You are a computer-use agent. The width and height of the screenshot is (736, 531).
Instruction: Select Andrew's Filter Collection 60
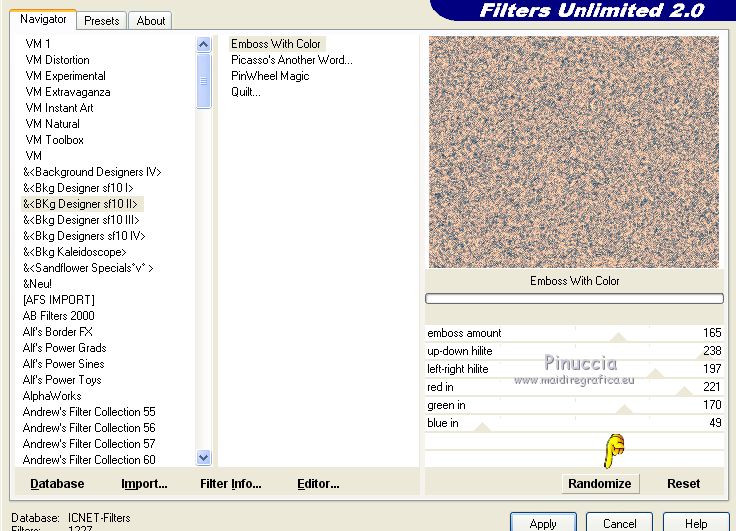[89, 459]
